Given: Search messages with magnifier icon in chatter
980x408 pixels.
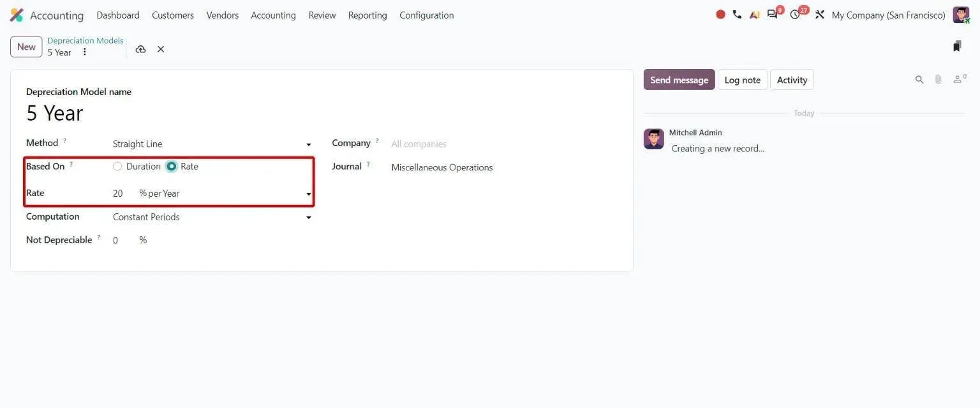Looking at the screenshot, I should [919, 80].
